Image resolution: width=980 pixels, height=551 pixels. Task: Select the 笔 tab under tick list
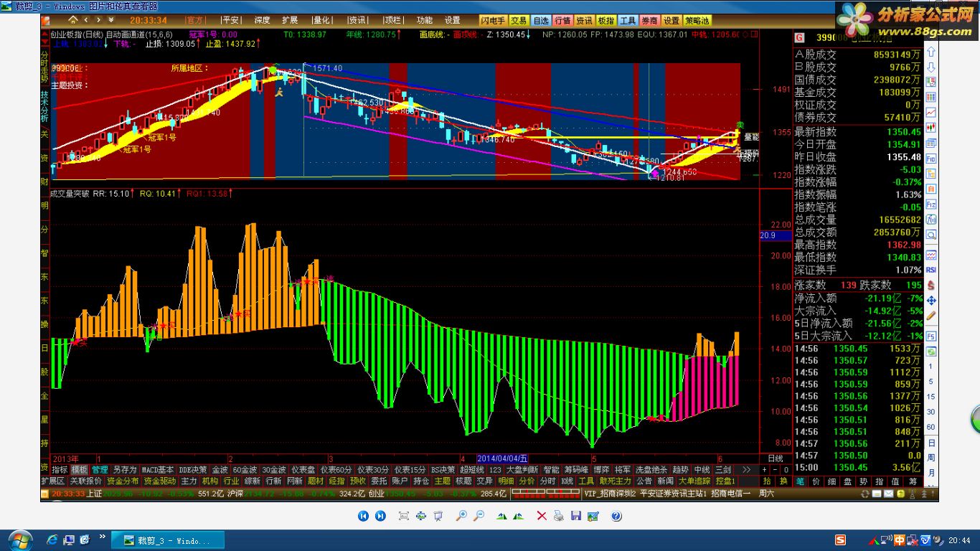(x=800, y=481)
